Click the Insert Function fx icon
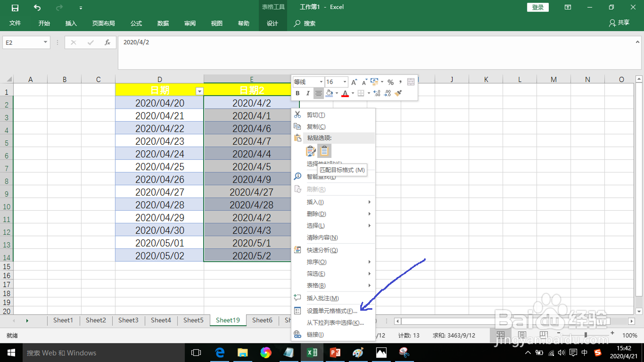 (107, 43)
